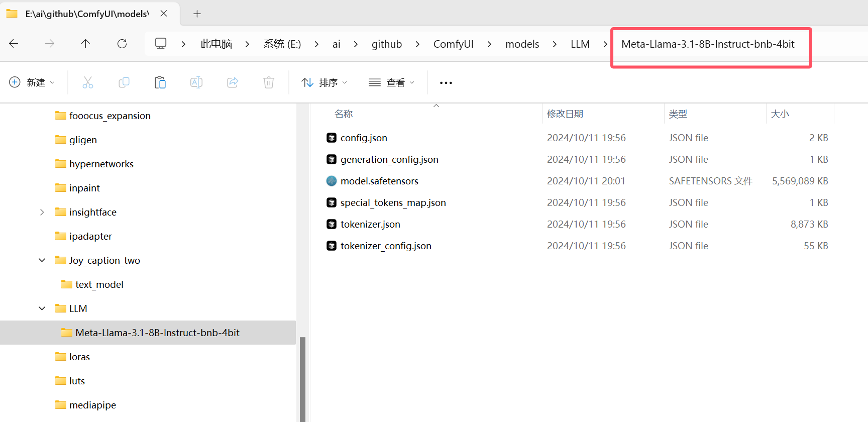868x422 pixels.
Task: Open the 查看 (View) dropdown
Action: click(392, 83)
